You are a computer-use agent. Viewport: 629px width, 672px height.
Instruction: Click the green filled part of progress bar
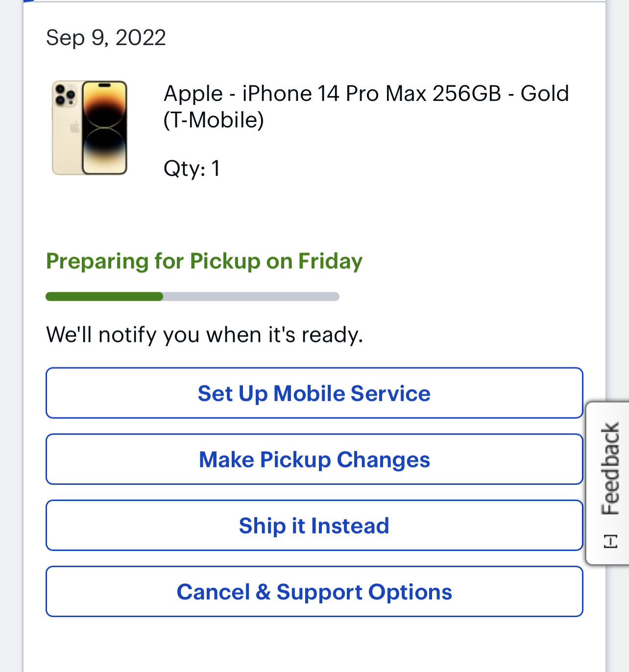tap(104, 296)
